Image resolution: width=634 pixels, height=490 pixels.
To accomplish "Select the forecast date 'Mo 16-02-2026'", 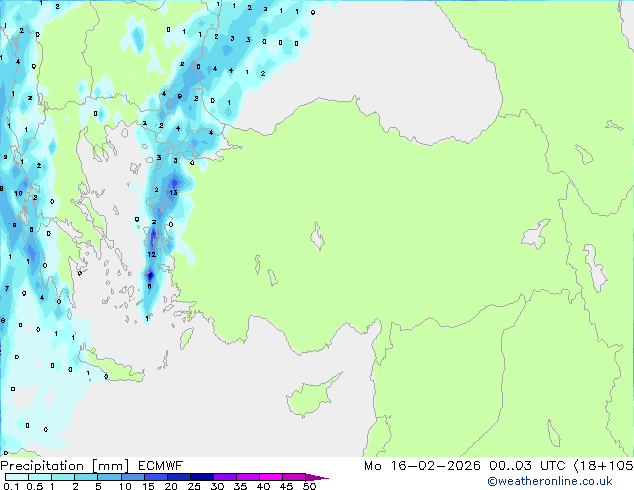I will [422, 466].
